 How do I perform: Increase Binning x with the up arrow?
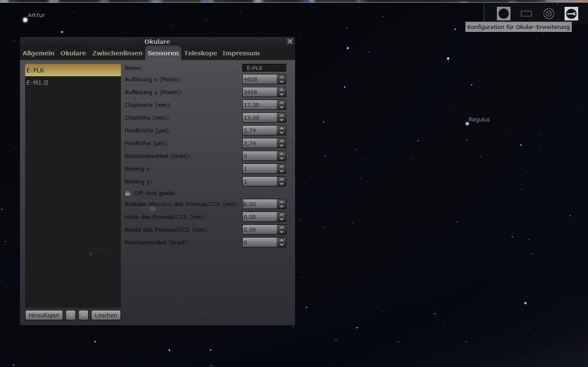pyautogui.click(x=281, y=166)
